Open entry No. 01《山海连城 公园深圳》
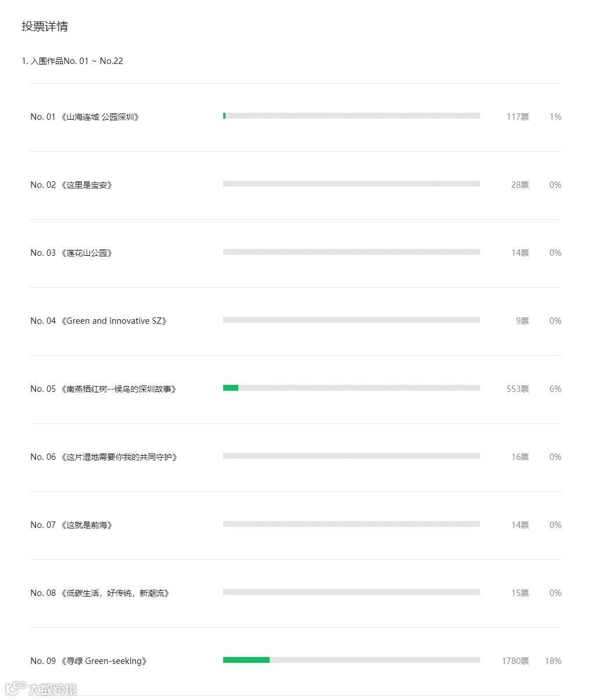 [x=85, y=117]
